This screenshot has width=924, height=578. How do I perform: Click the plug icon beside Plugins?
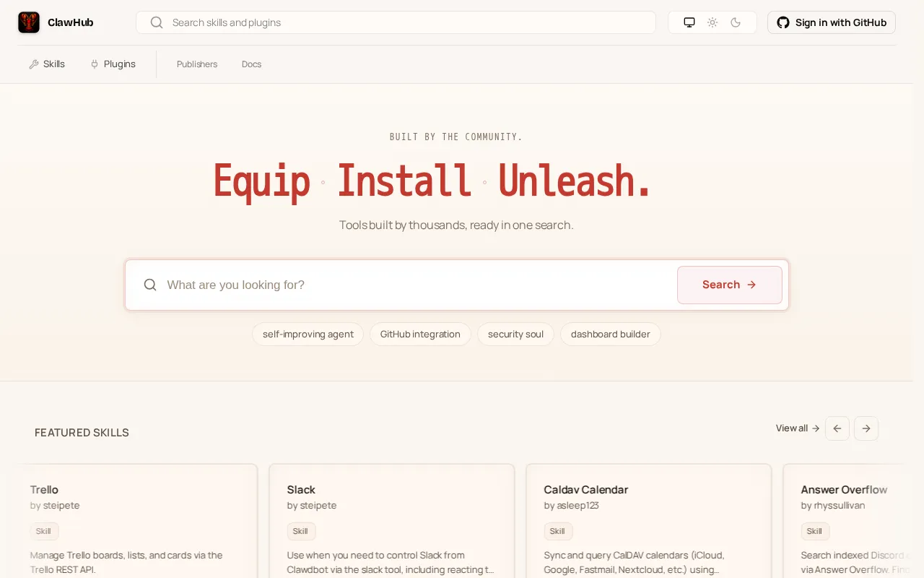95,64
